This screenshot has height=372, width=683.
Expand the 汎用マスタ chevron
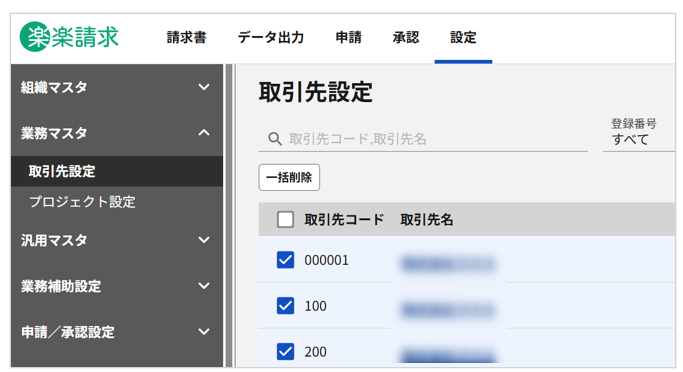pyautogui.click(x=204, y=240)
